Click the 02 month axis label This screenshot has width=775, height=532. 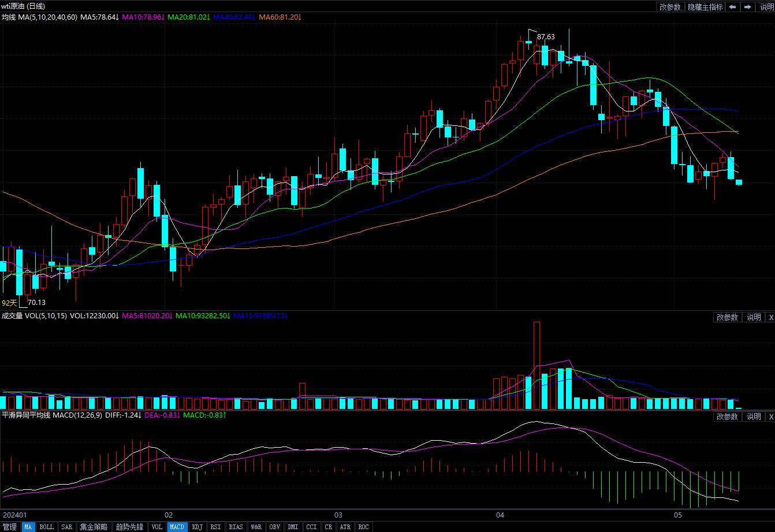(169, 514)
